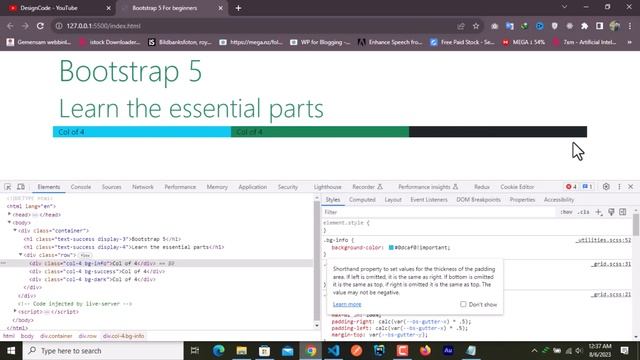Toggle the :hov element state button
Image resolution: width=640 pixels, height=360 pixels.
point(566,212)
